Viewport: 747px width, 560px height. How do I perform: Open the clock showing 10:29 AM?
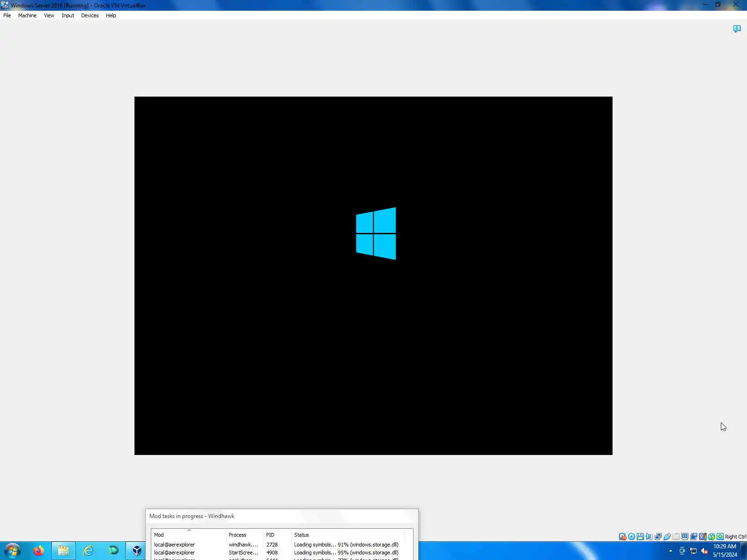click(725, 551)
